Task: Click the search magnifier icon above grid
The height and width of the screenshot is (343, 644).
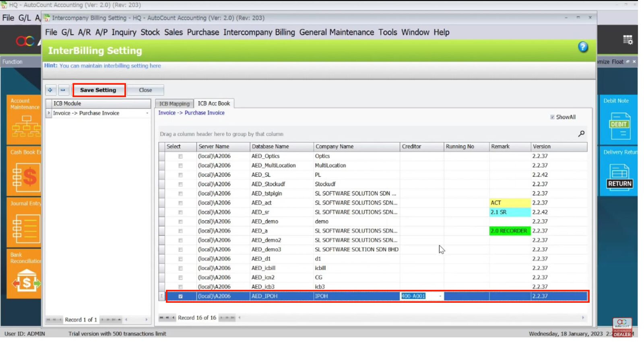Action: pos(581,134)
